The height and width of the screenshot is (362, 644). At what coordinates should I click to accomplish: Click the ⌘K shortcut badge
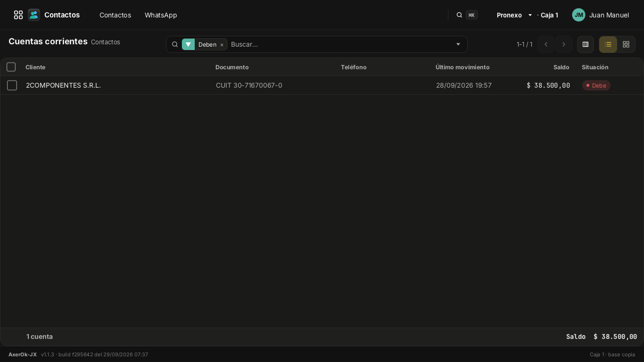pyautogui.click(x=471, y=15)
